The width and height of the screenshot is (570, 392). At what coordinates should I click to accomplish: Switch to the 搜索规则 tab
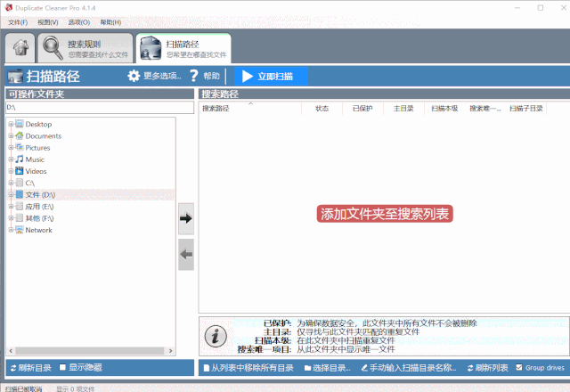(85, 48)
